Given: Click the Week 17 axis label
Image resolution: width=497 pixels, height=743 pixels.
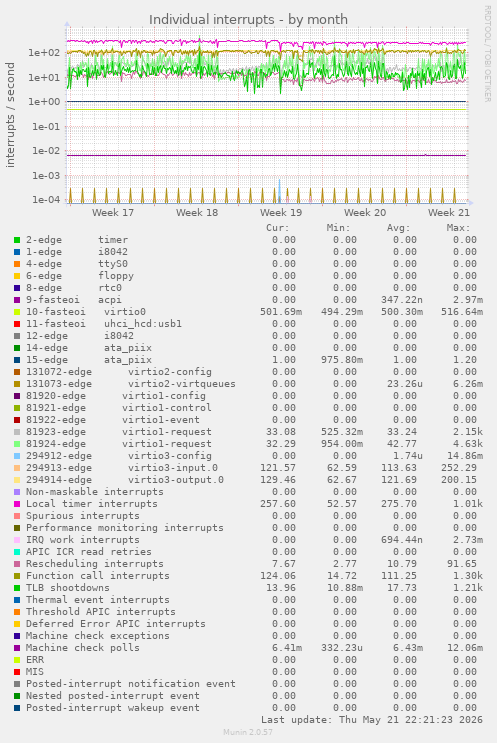Looking at the screenshot, I should coord(113,213).
